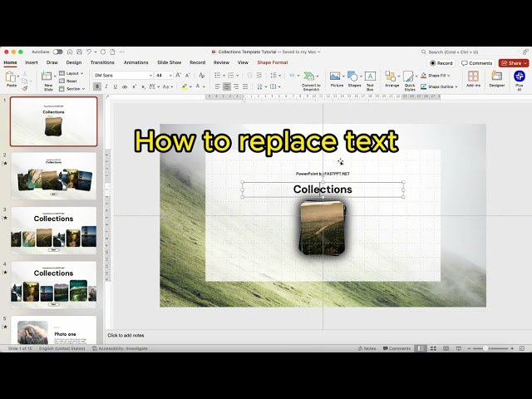Viewport: 532px width, 399px height.
Task: Click the Home icon in title bar
Action: coord(70,52)
